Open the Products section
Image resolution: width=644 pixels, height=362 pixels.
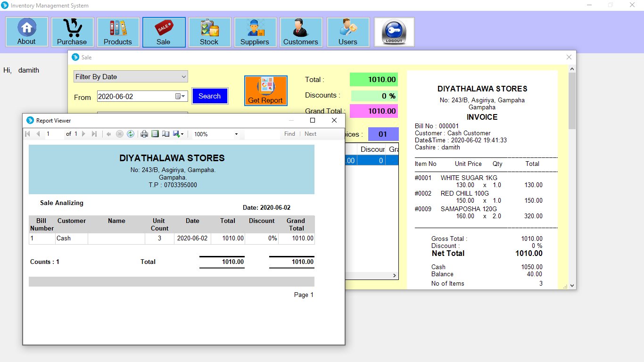point(118,32)
